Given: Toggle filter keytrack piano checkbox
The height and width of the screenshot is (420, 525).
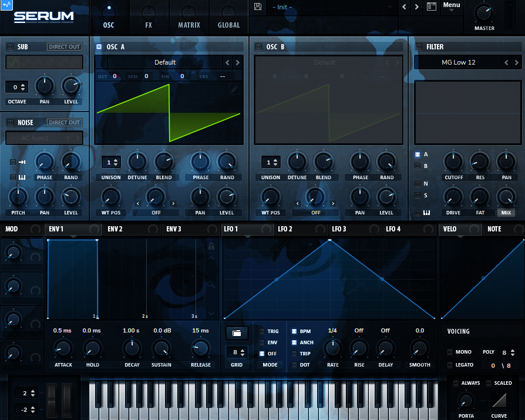Looking at the screenshot, I should click(x=418, y=213).
